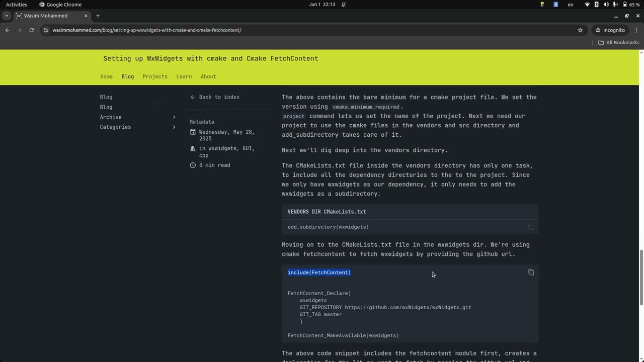Click the muted notifications bell icon
The height and width of the screenshot is (362, 644).
[x=344, y=5]
